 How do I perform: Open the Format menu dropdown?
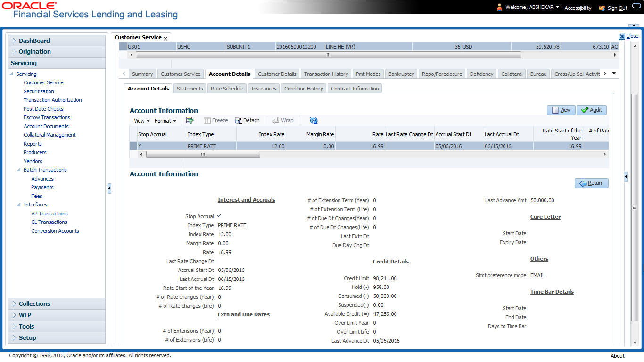tap(165, 121)
